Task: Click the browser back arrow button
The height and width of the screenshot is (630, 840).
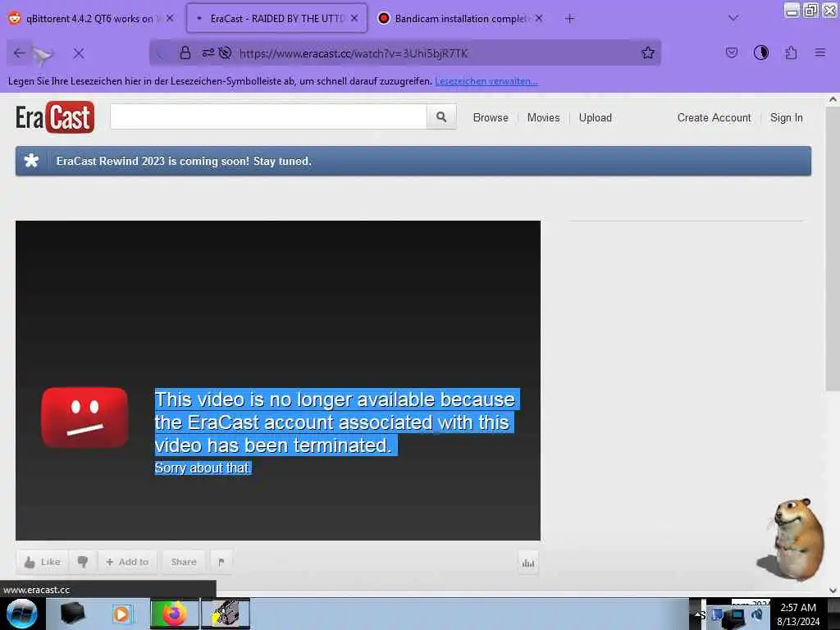Action: click(20, 53)
